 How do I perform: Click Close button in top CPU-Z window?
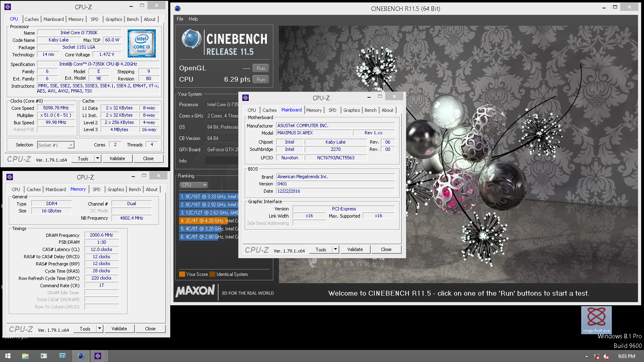click(x=148, y=158)
